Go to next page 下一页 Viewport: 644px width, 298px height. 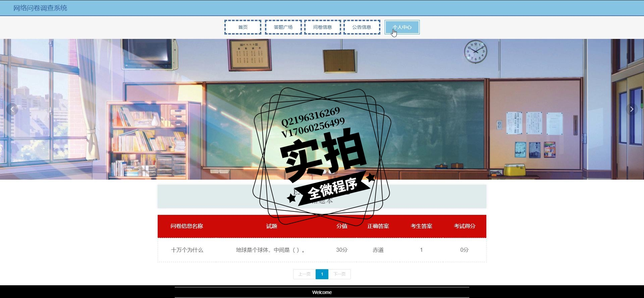[x=339, y=274]
